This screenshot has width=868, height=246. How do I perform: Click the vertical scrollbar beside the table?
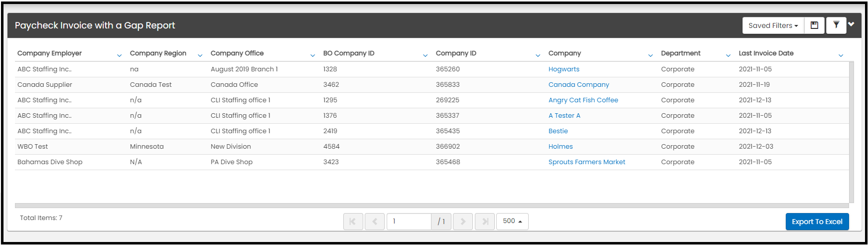pyautogui.click(x=852, y=132)
